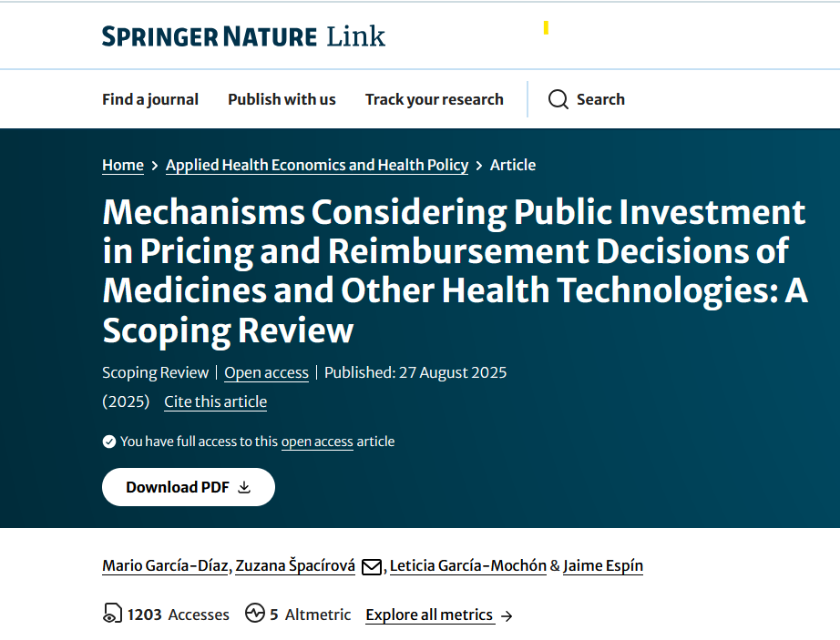Open the Cite this article link

click(215, 401)
